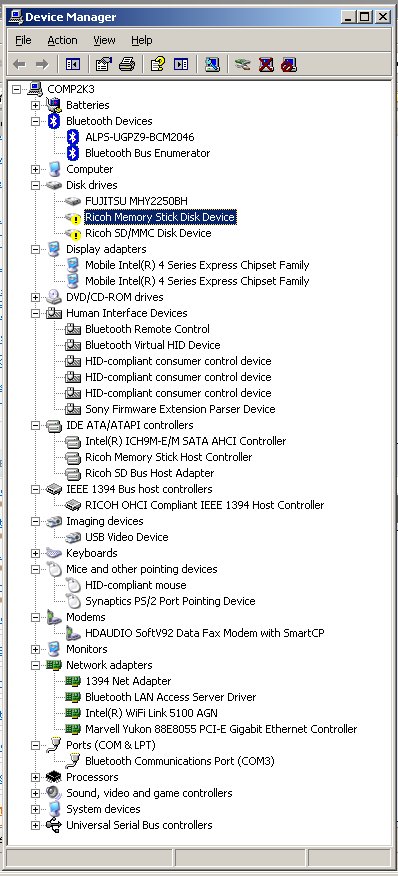Click the Update Driver toolbar icon

[x=242, y=65]
